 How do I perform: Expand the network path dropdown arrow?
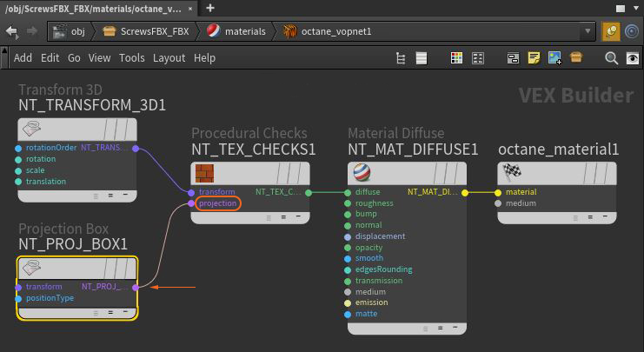tap(588, 31)
